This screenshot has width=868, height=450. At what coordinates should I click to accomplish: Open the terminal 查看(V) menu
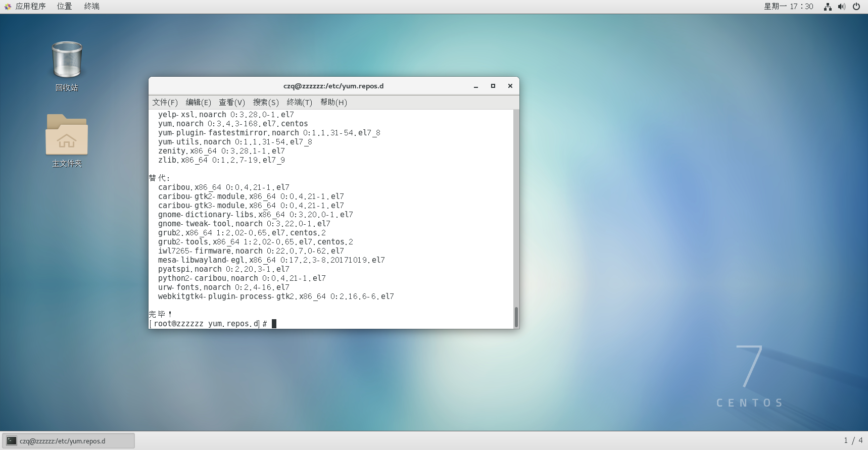[x=232, y=103]
